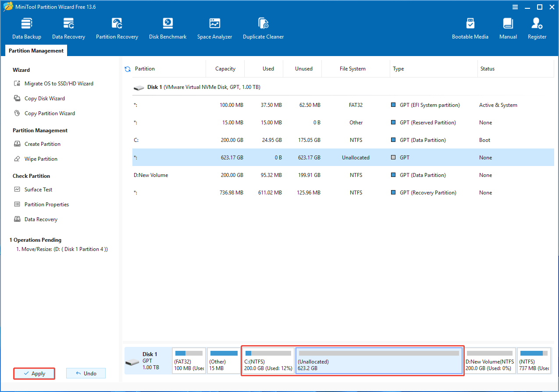
Task: Launch the Data Recovery tool
Action: tap(68, 29)
